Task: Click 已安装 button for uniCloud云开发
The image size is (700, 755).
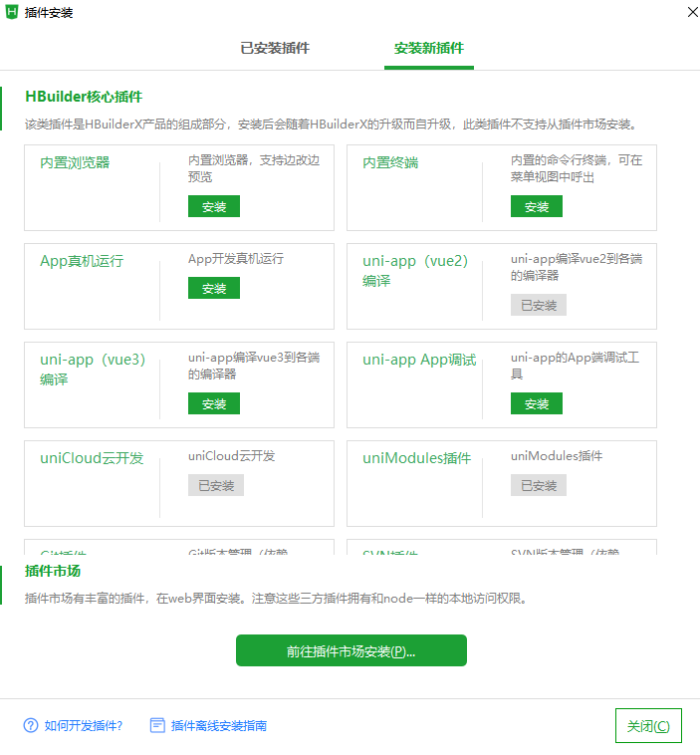Action: click(216, 485)
